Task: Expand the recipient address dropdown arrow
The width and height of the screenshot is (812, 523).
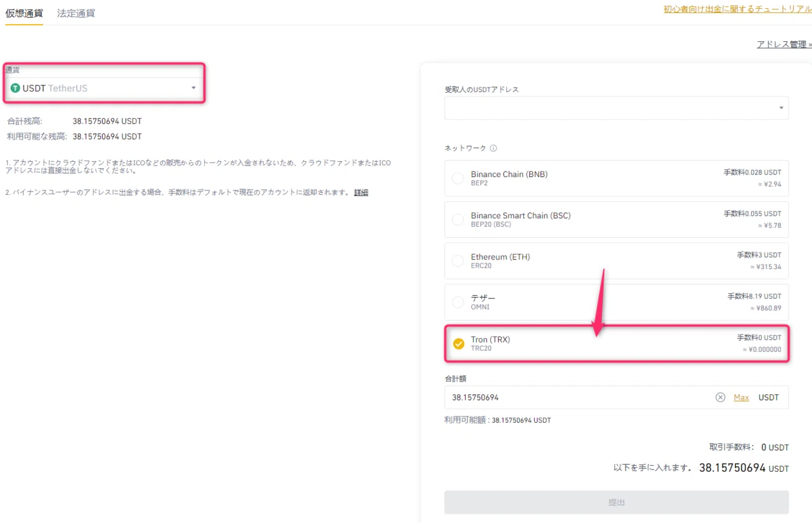Action: [x=781, y=108]
